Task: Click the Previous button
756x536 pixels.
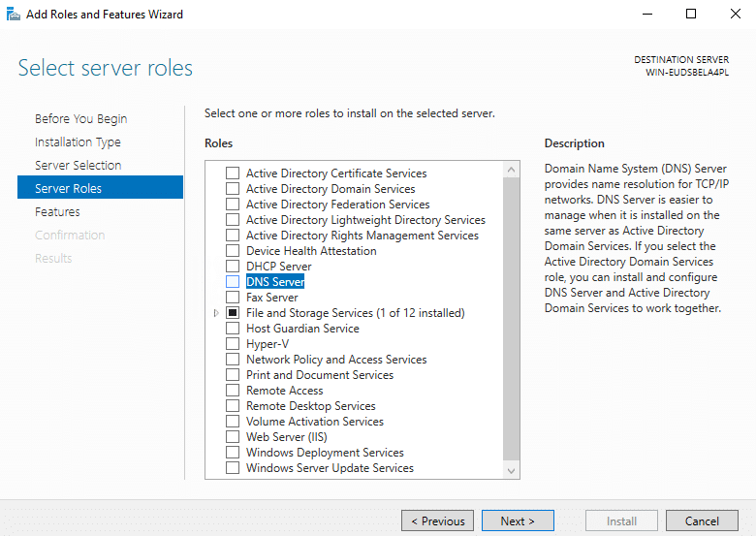Action: click(437, 520)
